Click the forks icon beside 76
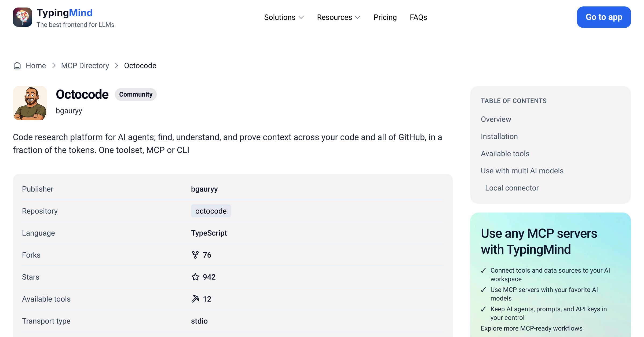 [195, 255]
